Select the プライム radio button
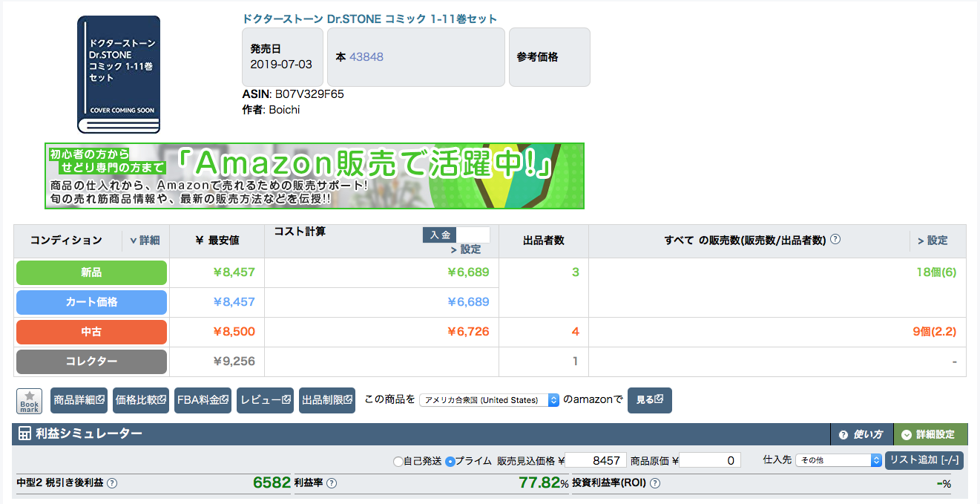Viewport: 980px width, 504px height. coord(450,461)
